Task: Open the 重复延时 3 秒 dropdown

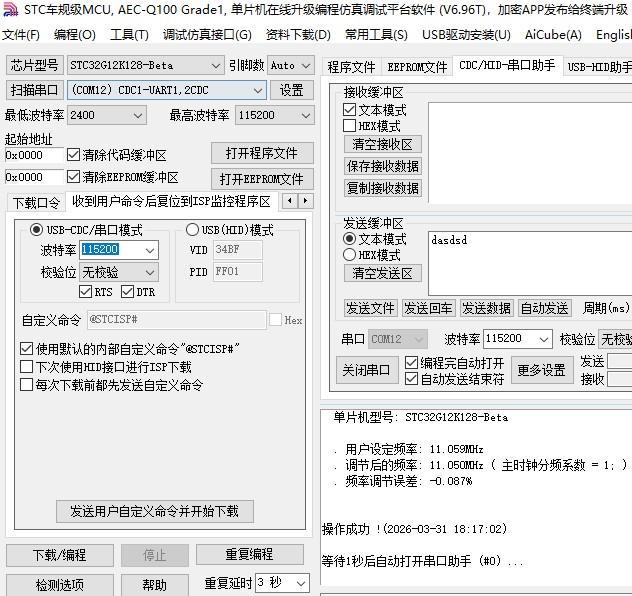Action: pos(301,583)
